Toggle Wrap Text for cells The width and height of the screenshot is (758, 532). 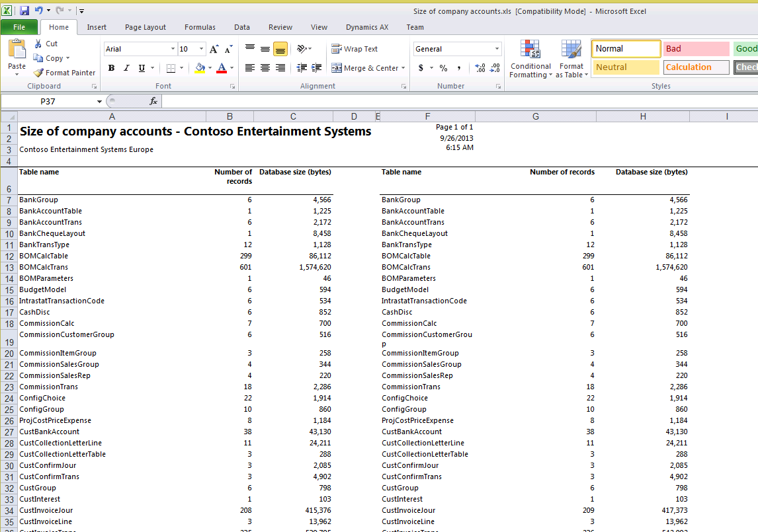355,49
